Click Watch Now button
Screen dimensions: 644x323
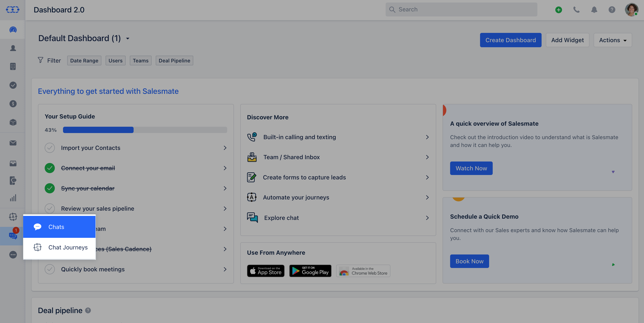(471, 168)
